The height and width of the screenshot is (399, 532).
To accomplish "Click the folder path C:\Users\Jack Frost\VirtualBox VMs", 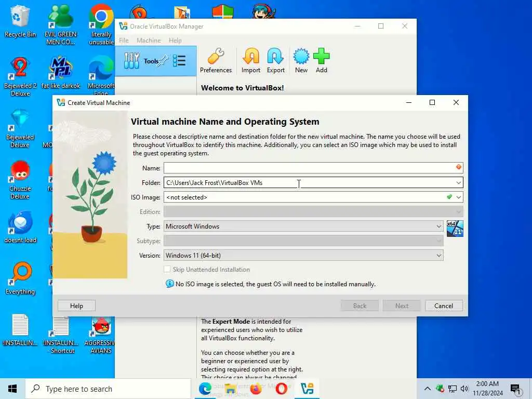I will pyautogui.click(x=214, y=183).
